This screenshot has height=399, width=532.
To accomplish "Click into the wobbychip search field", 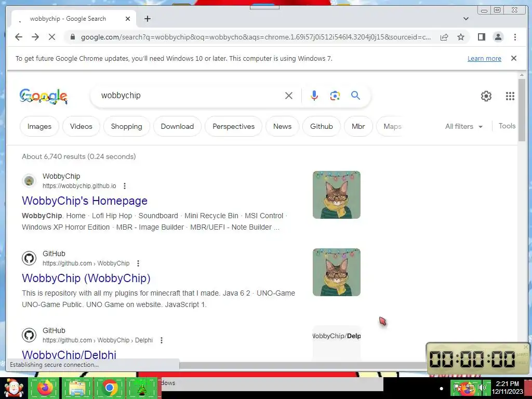I will pos(190,96).
